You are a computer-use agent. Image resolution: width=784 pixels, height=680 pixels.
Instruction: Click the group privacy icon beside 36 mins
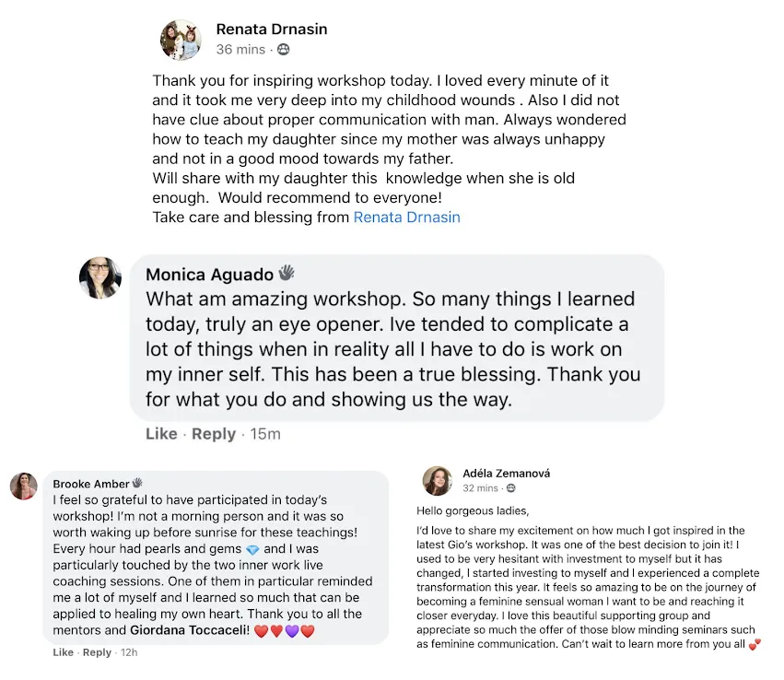(284, 49)
